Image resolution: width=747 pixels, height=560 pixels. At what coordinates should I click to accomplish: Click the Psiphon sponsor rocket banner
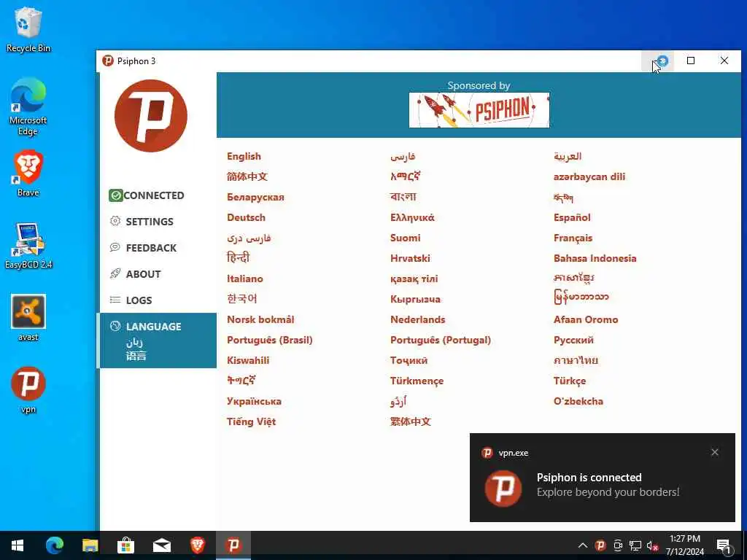479,110
